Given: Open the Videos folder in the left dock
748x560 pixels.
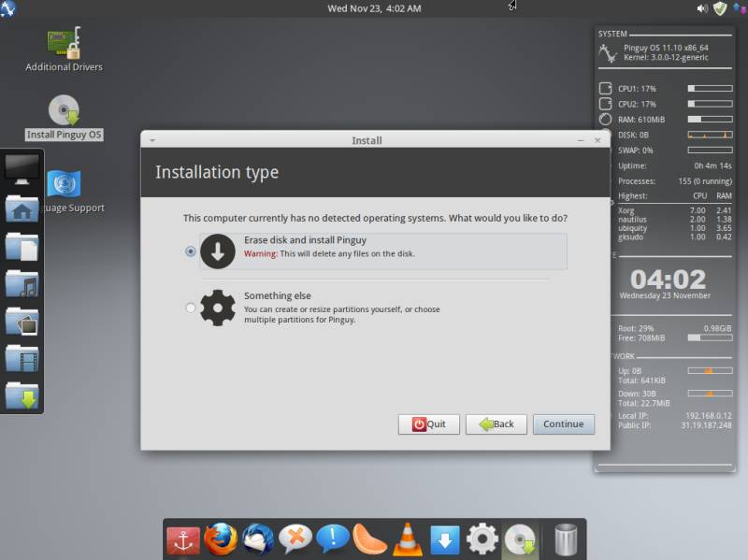Looking at the screenshot, I should coord(22,359).
